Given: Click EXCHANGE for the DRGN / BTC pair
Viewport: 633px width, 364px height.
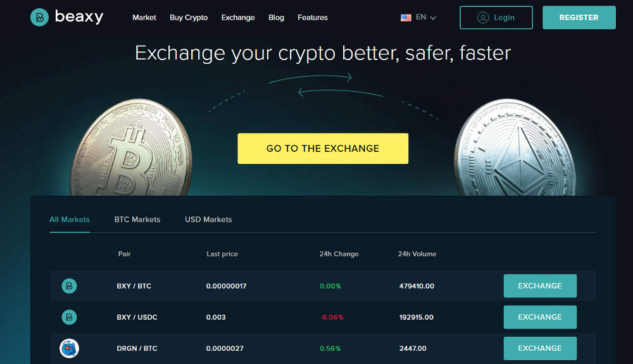Looking at the screenshot, I should point(540,348).
